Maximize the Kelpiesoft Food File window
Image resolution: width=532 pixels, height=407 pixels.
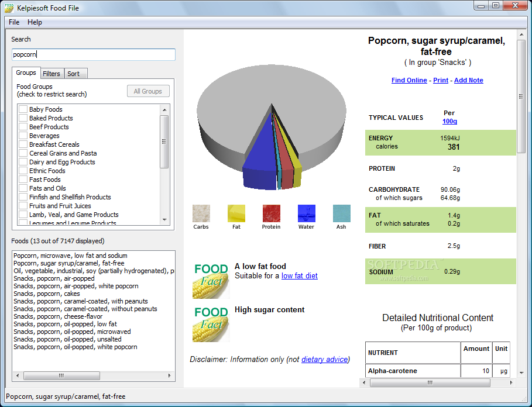click(496, 5)
